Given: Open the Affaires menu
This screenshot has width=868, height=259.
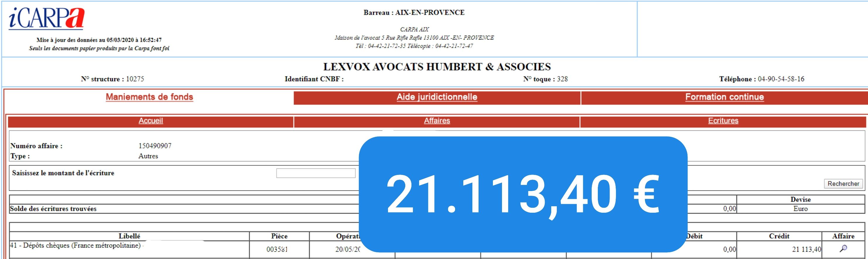Looking at the screenshot, I should (437, 121).
